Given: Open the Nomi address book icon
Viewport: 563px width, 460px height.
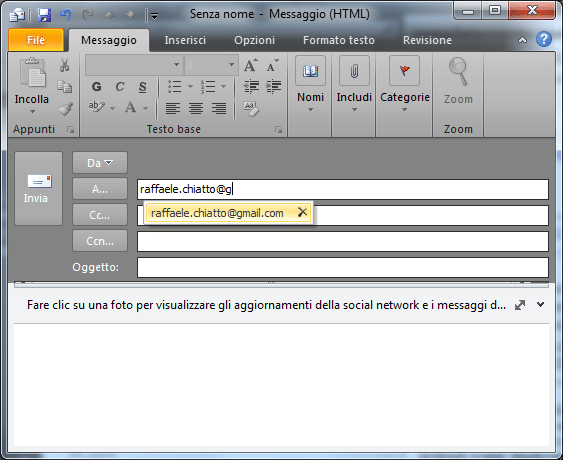Looking at the screenshot, I should click(x=310, y=70).
